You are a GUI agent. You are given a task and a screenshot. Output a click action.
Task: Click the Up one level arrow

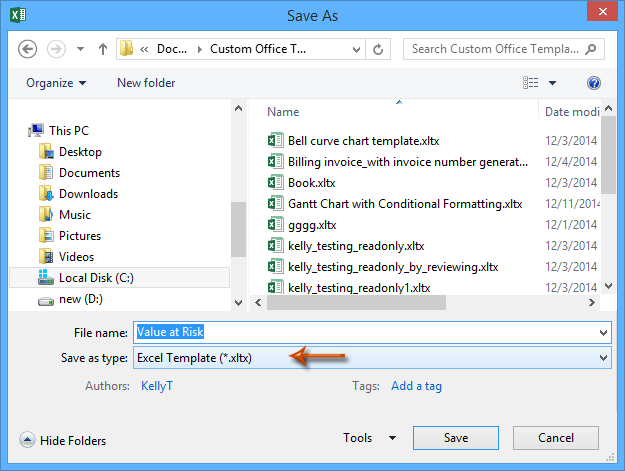(102, 49)
